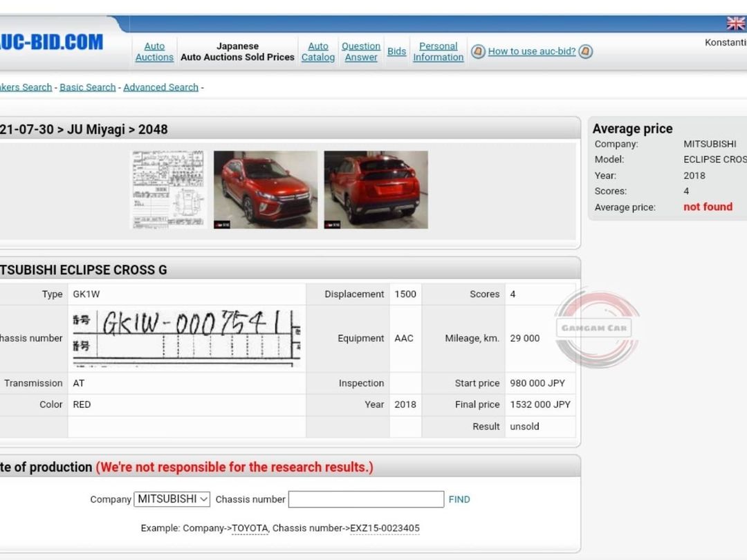Open the front view red car photo
The height and width of the screenshot is (560, 747).
tap(266, 189)
